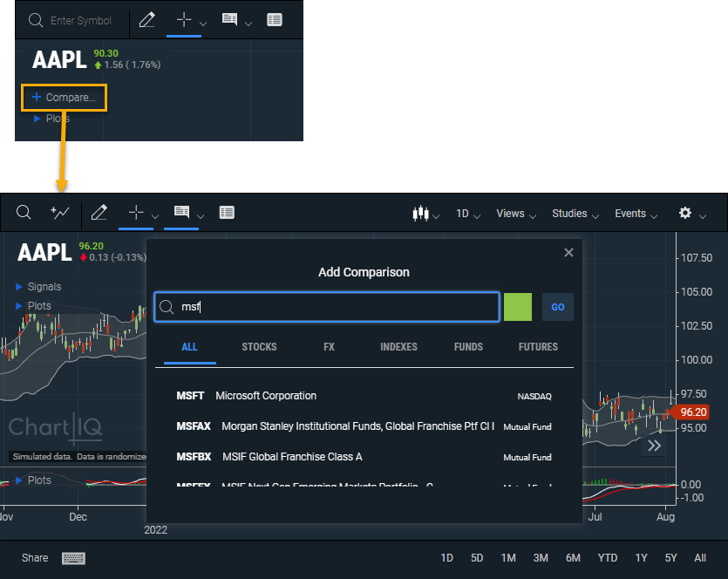Toggle the crosshair tool in lower toolbar
This screenshot has height=579, width=728.
[x=136, y=213]
